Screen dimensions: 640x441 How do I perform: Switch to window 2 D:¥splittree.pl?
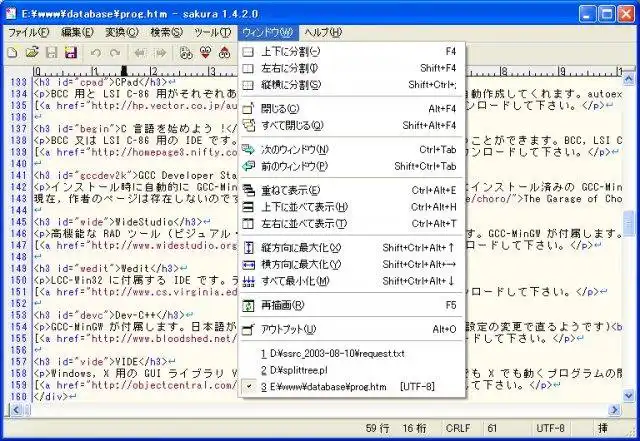[352, 370]
